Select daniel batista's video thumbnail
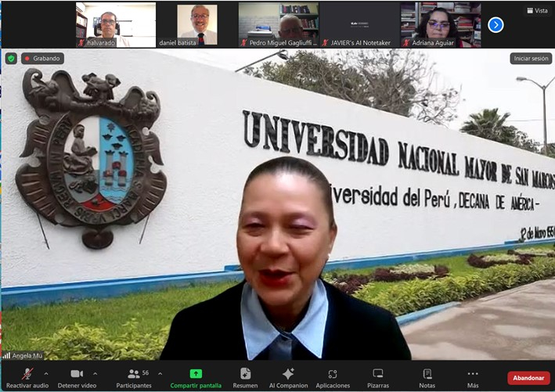The height and width of the screenshot is (392, 555). click(196, 25)
